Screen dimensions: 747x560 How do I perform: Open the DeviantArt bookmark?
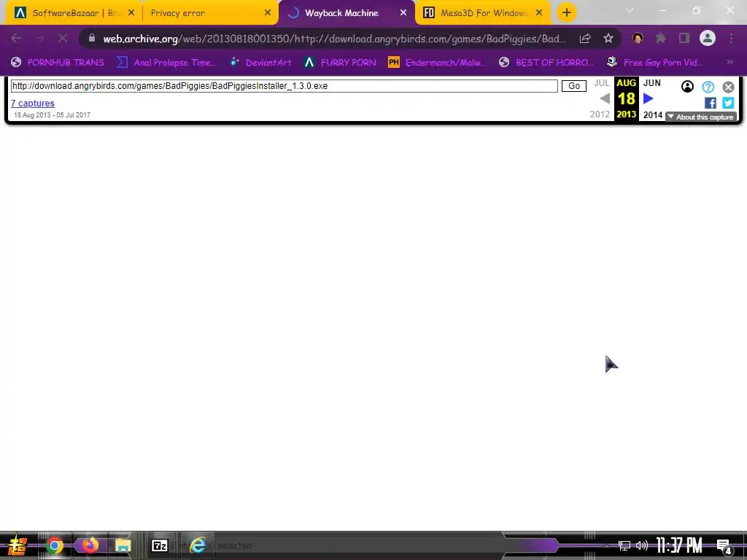pyautogui.click(x=260, y=63)
